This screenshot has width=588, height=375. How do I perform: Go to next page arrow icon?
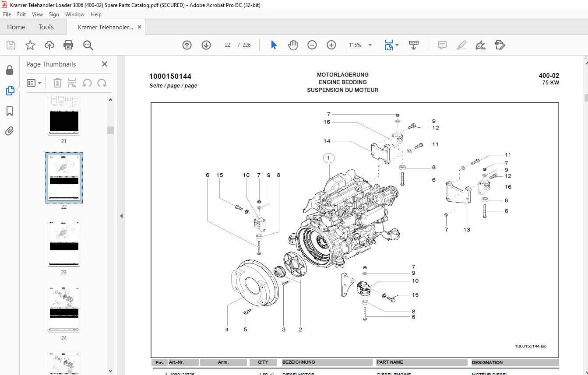tap(206, 45)
